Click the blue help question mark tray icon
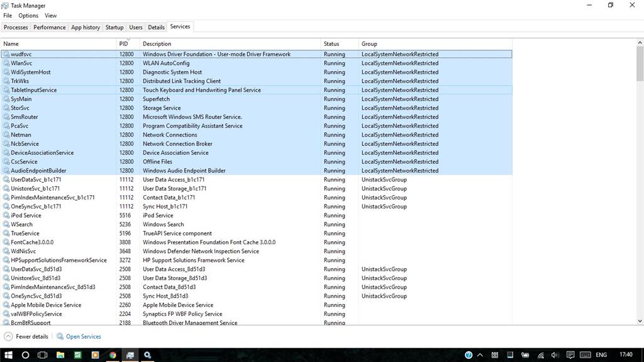644x362 pixels. tap(469, 355)
